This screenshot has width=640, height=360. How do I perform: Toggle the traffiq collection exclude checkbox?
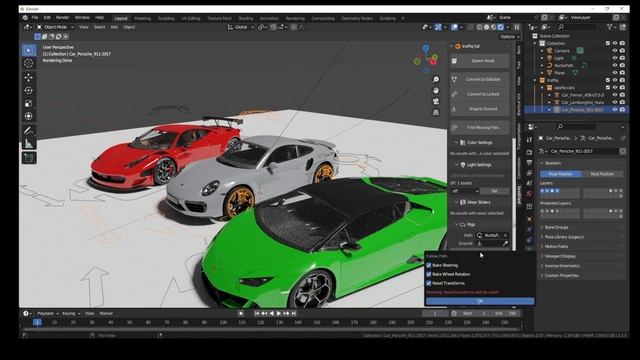pos(608,80)
